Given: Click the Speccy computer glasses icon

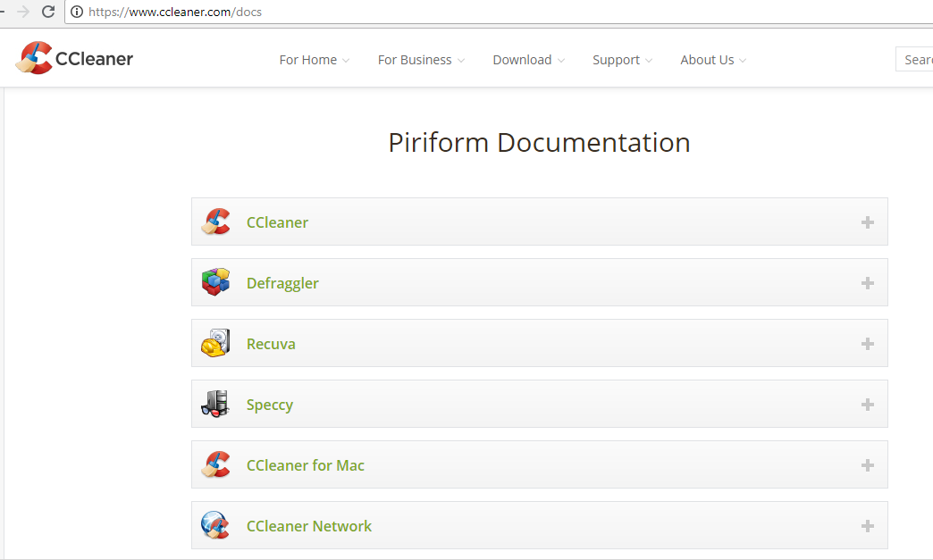Looking at the screenshot, I should (215, 404).
